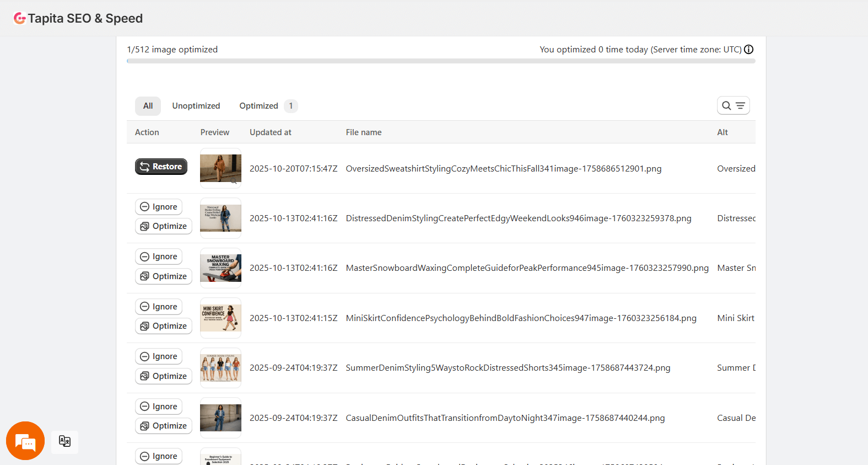
Task: Switch to the All tab
Action: point(148,106)
